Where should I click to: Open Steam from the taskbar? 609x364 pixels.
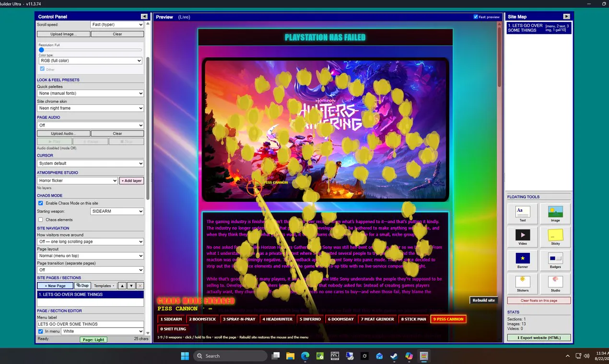[x=394, y=356]
